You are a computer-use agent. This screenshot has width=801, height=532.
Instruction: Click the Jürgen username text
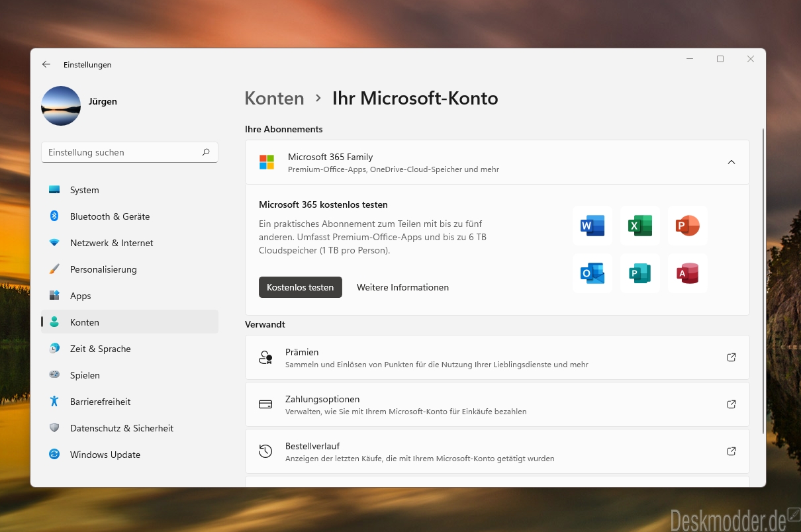(103, 101)
